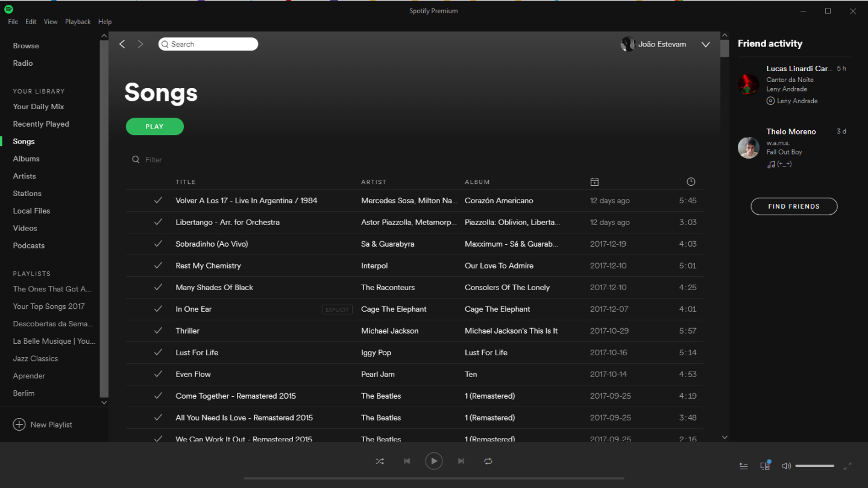Skip to the next track
868x488 pixels.
tap(461, 461)
